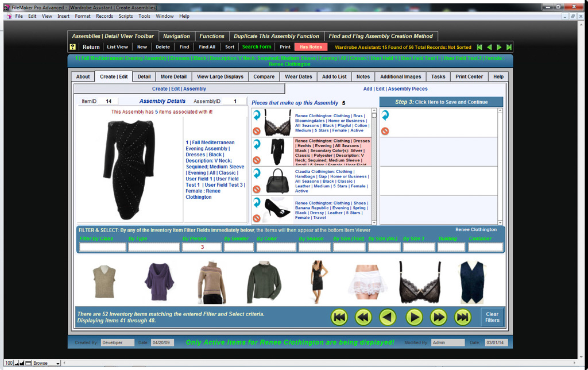
Task: Remove the Dresses piece with its red icon
Action: (x=257, y=160)
